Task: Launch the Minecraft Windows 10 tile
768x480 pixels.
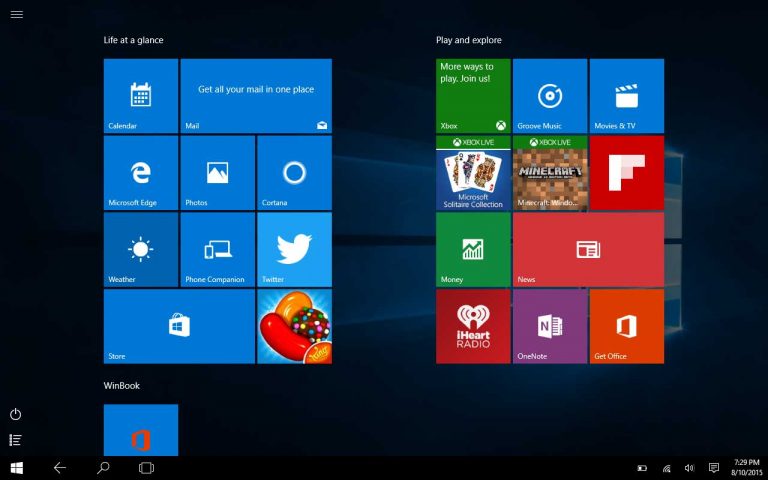Action: 550,173
